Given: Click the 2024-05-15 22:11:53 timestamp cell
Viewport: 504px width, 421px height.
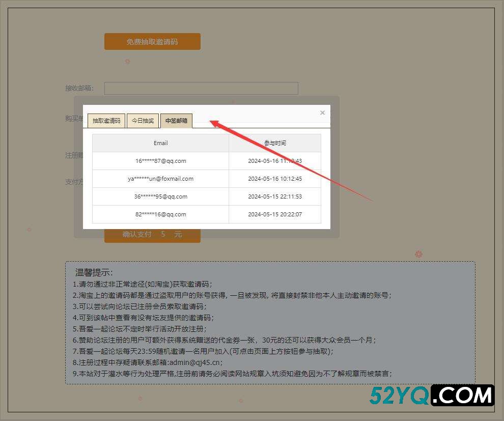Looking at the screenshot, I should pos(275,197).
